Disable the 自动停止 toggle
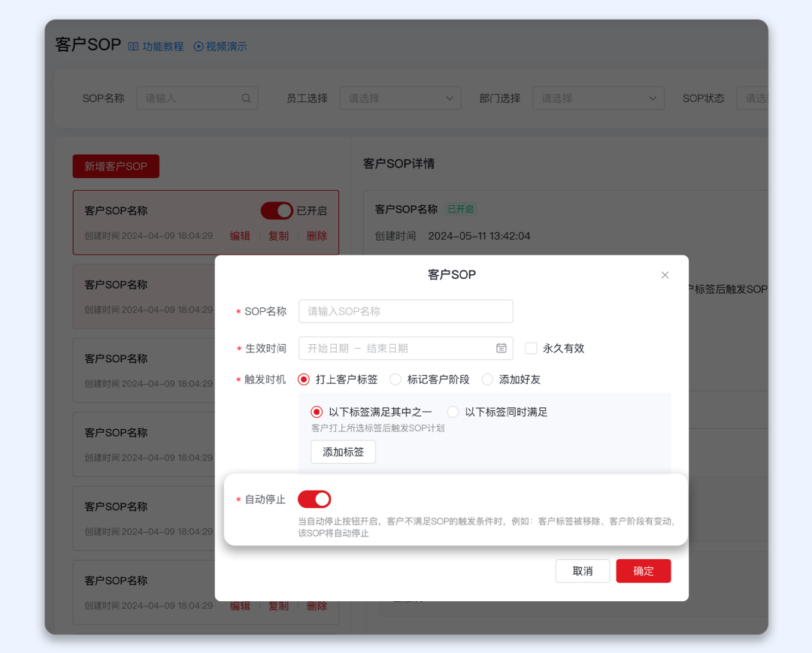Viewport: 812px width, 653px height. pos(314,499)
